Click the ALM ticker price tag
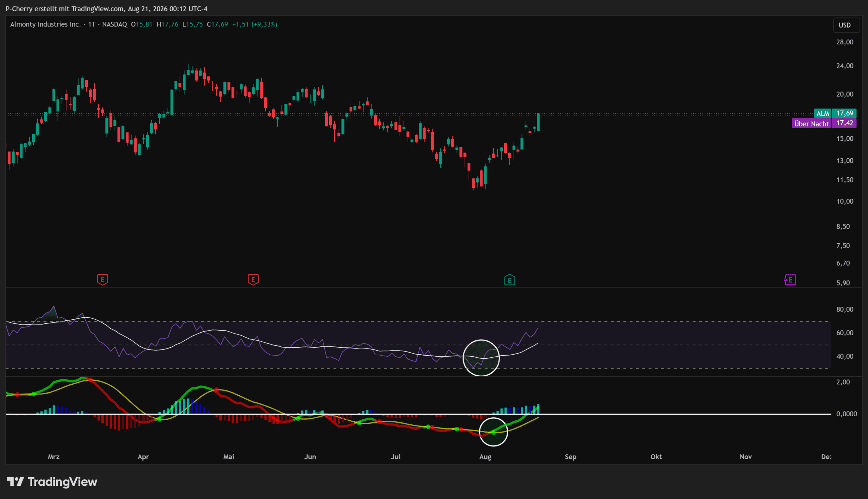This screenshot has height=499, width=868. pyautogui.click(x=823, y=114)
